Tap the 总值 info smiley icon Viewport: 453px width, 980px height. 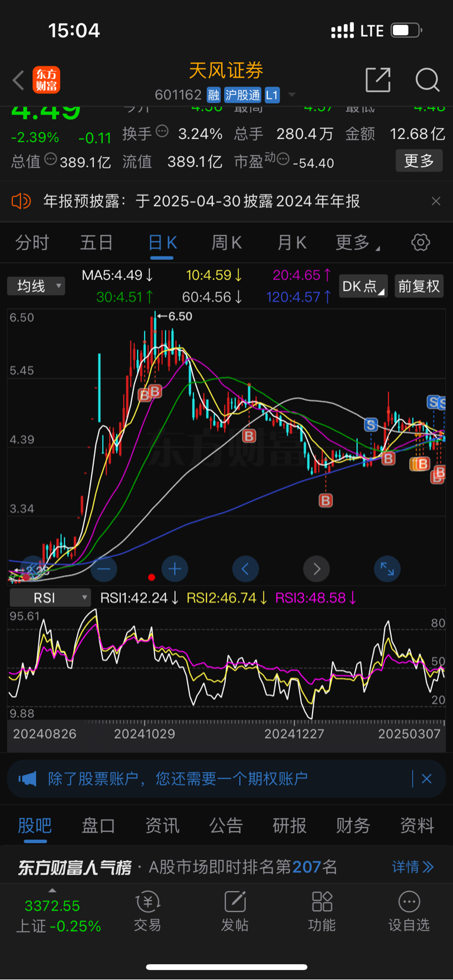click(51, 159)
